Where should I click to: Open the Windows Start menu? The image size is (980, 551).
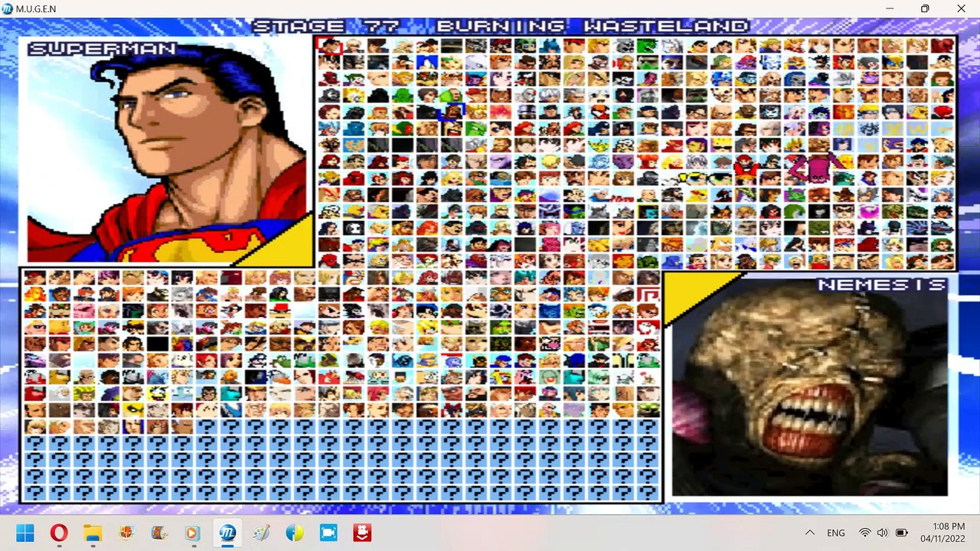click(x=25, y=533)
